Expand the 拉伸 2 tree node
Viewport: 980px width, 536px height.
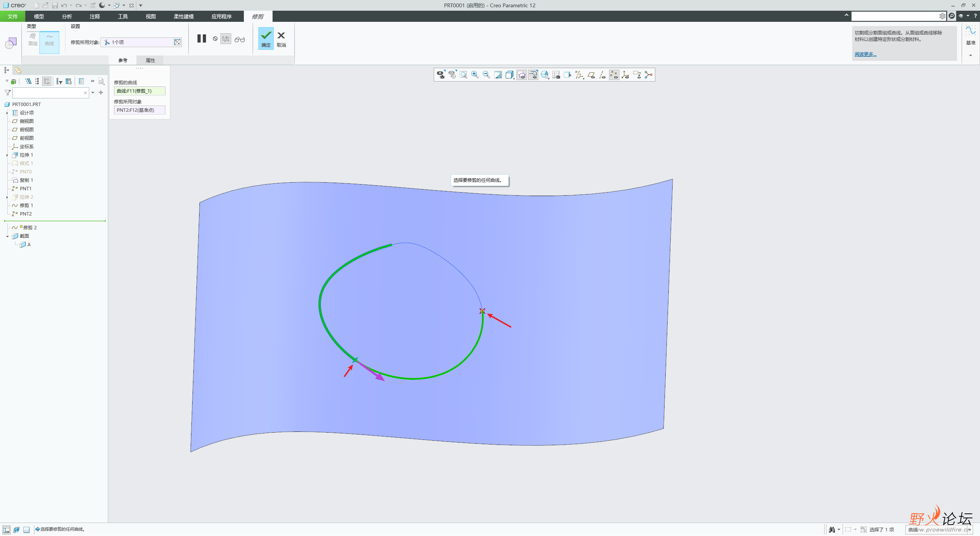click(x=7, y=197)
